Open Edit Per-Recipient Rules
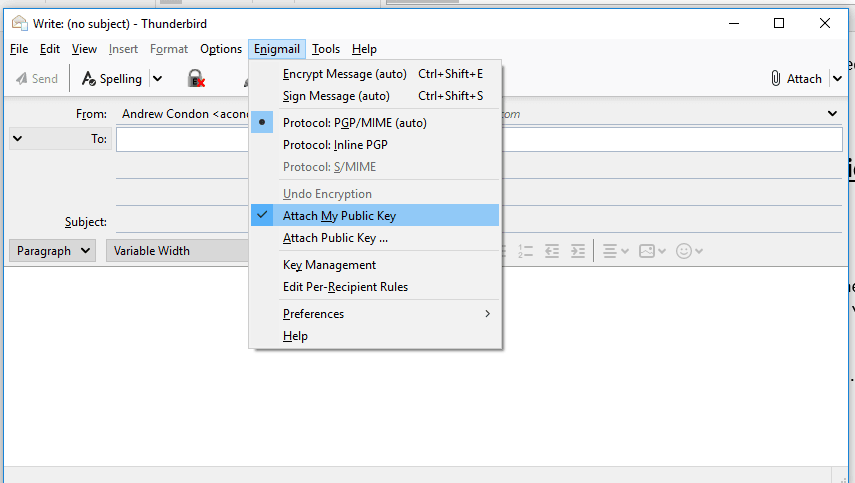The height and width of the screenshot is (483, 855). click(x=375, y=287)
